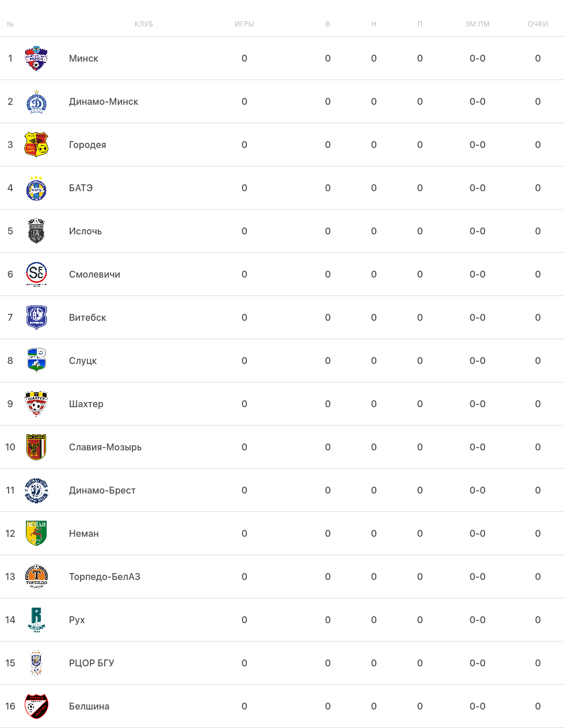This screenshot has height=728, width=564.
Task: Click the Смолевичи SFC logo
Action: (x=36, y=274)
